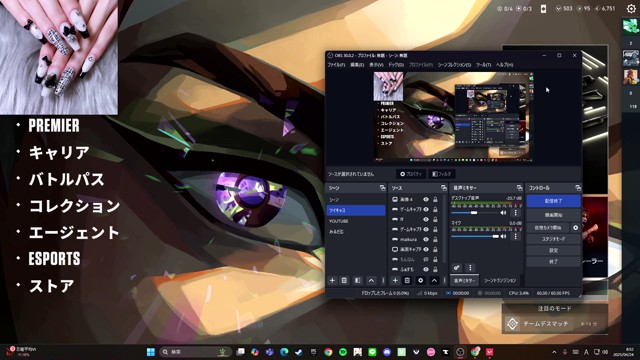
Task: Open scene filters icon in scene toolbar
Action: click(x=358, y=280)
